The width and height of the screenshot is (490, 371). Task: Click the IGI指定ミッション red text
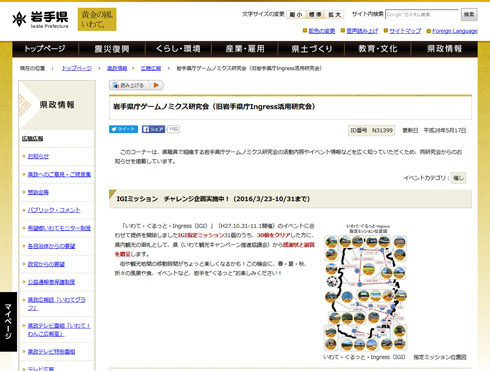pyautogui.click(x=201, y=235)
